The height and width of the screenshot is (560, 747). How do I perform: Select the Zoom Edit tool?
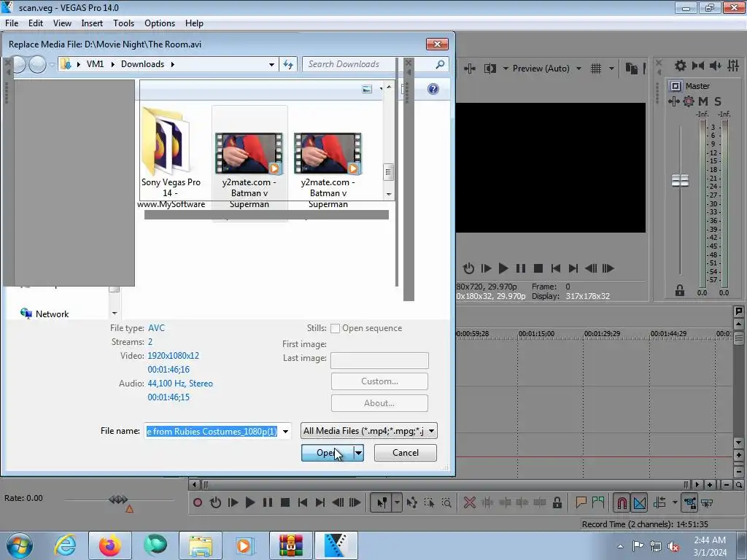pos(446,502)
